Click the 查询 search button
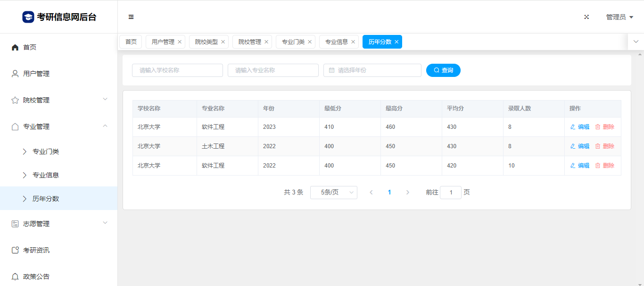 click(443, 70)
